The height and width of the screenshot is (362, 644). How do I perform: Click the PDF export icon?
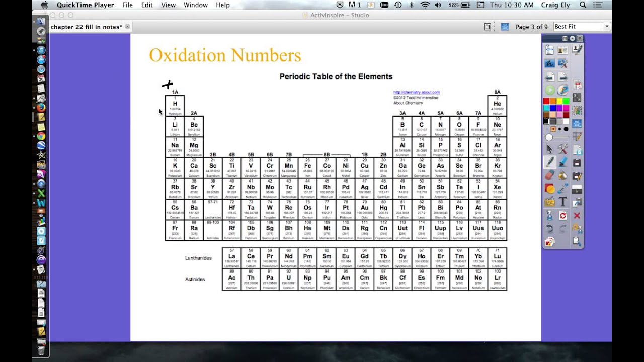point(577,84)
